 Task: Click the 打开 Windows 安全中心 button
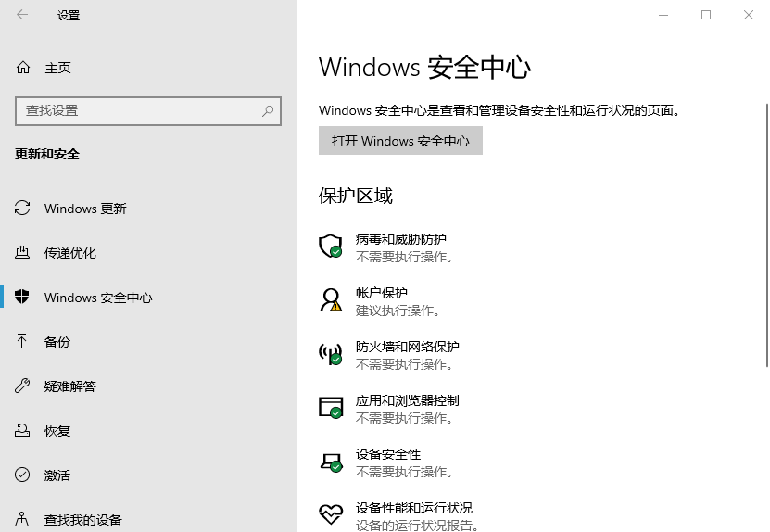[x=400, y=141]
